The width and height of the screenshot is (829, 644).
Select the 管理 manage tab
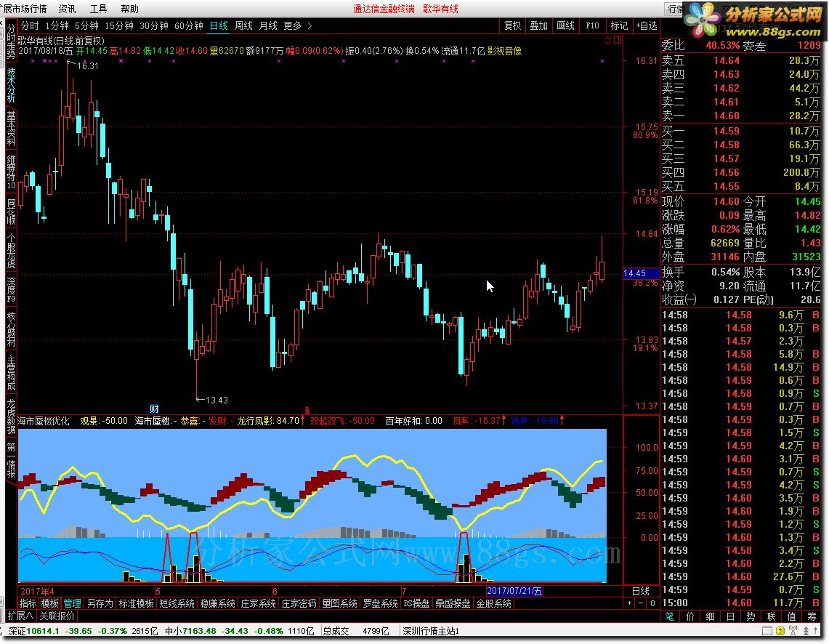pos(72,603)
